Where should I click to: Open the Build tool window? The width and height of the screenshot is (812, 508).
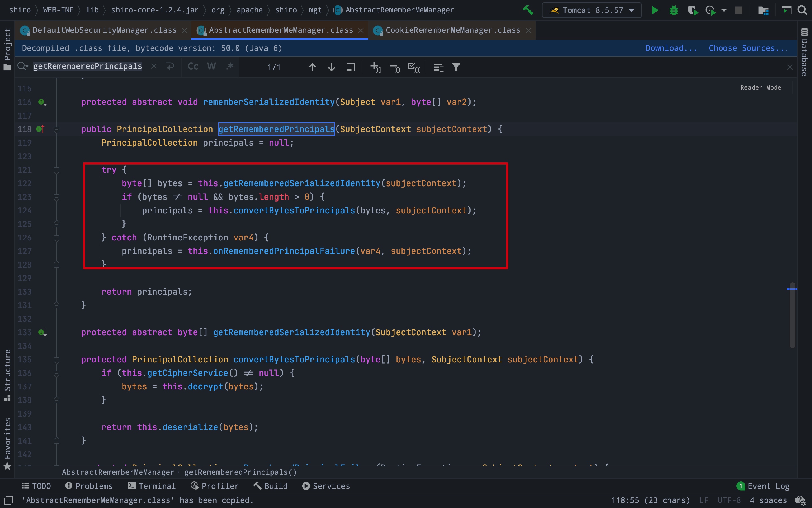(270, 486)
